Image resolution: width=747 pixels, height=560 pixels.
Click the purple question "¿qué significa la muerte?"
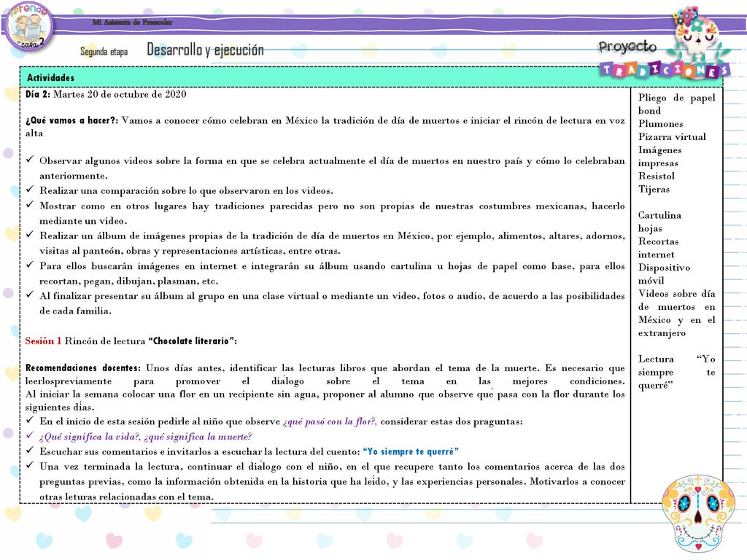click(198, 437)
